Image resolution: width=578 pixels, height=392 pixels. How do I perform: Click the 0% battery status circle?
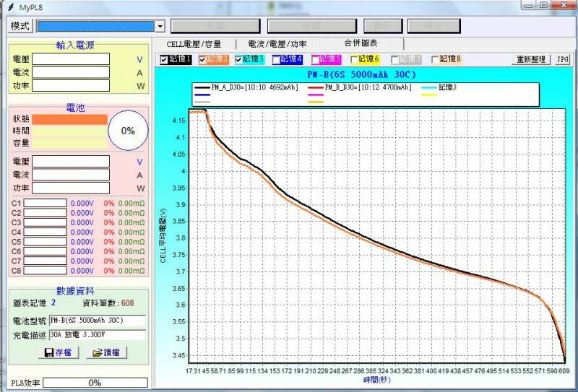pyautogui.click(x=128, y=131)
